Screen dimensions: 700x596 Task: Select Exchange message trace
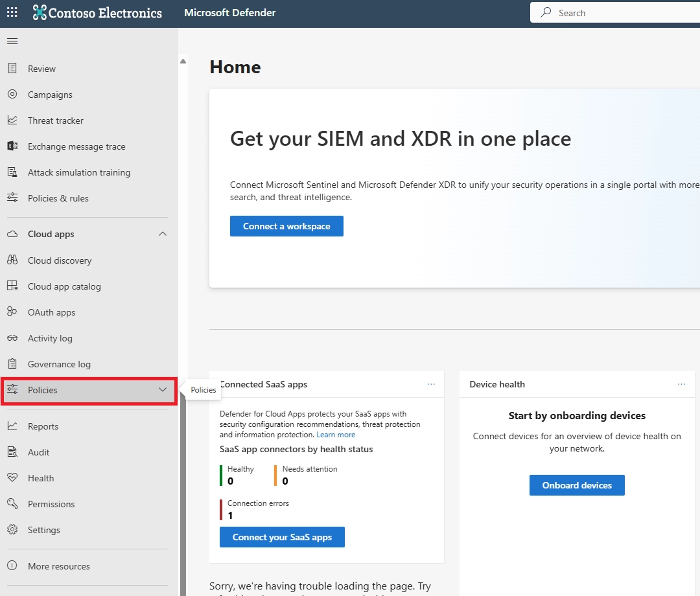(x=76, y=146)
